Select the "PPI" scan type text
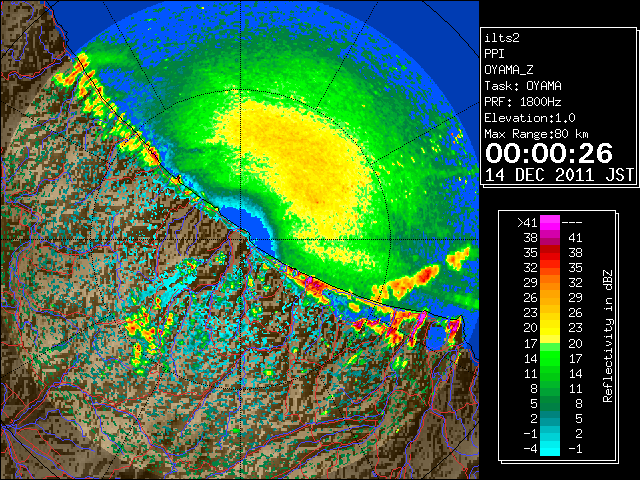 494,54
